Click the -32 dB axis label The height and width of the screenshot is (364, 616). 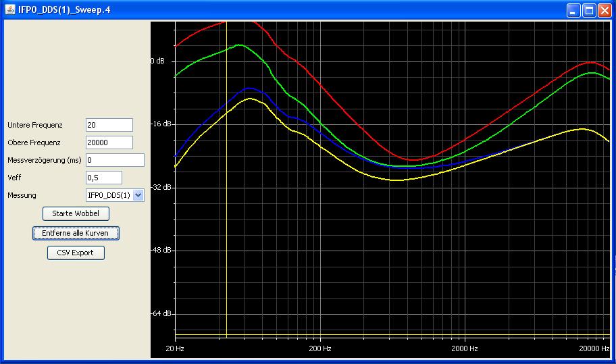point(160,187)
